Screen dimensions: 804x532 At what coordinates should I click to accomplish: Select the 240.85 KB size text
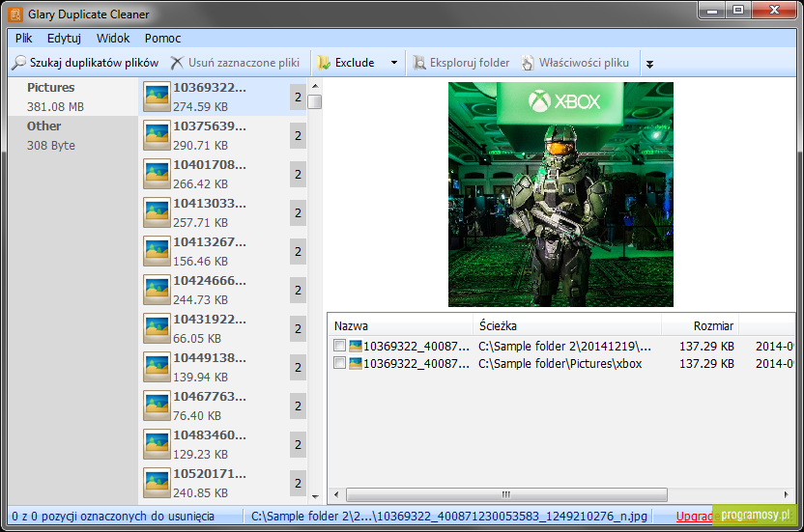point(200,493)
